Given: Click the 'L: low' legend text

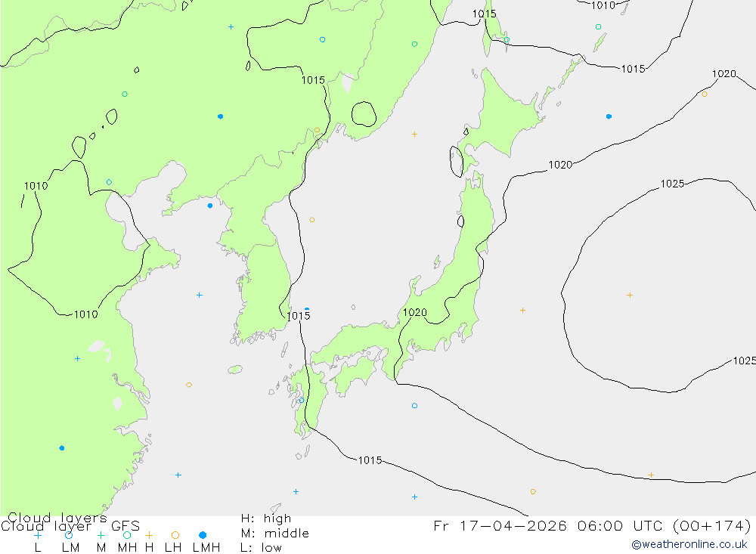Looking at the screenshot, I should [261, 548].
